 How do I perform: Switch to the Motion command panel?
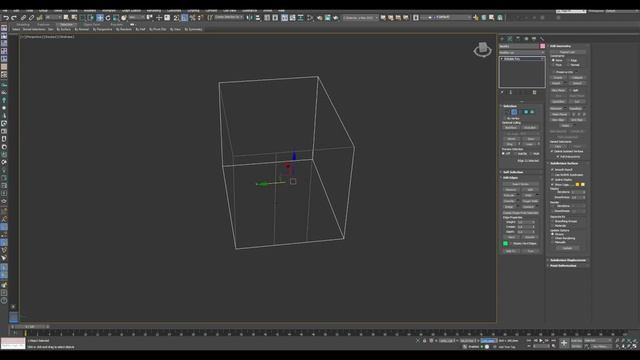[526, 38]
